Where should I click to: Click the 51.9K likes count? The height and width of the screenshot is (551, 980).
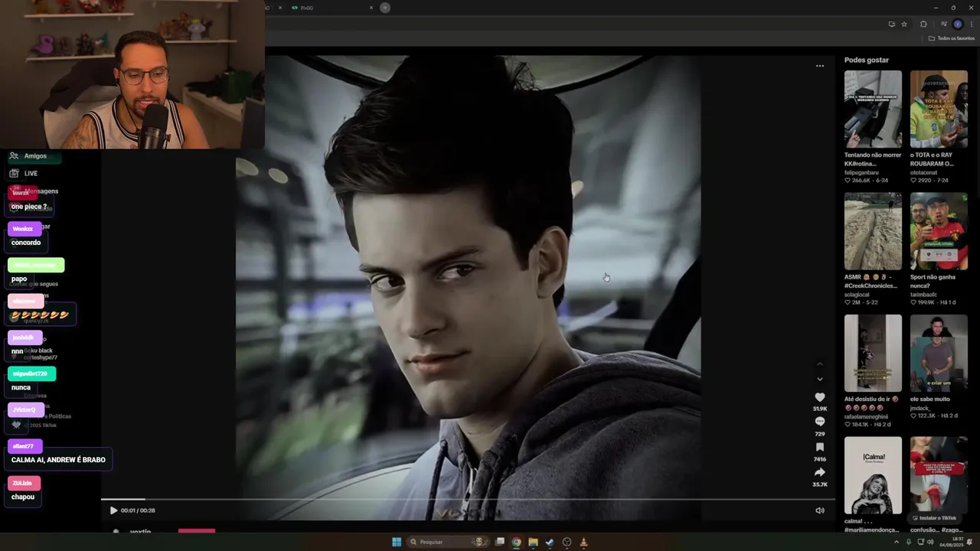pos(819,409)
